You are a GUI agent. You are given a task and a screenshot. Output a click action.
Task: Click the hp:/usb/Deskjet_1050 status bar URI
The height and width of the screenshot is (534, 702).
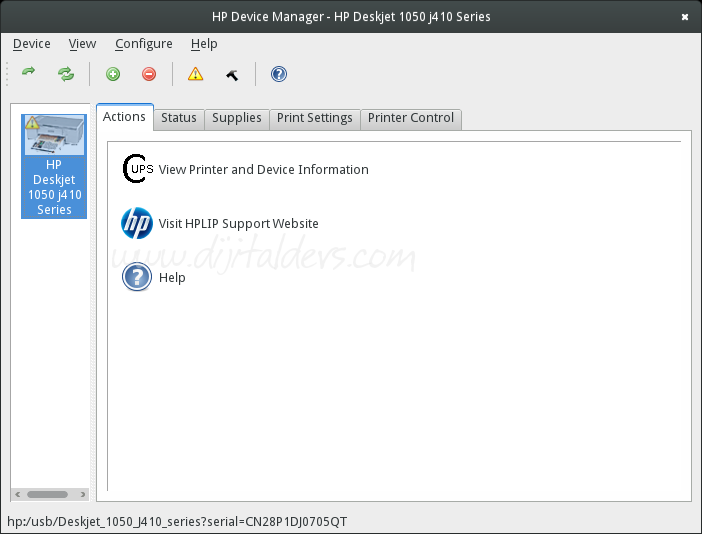point(177,521)
